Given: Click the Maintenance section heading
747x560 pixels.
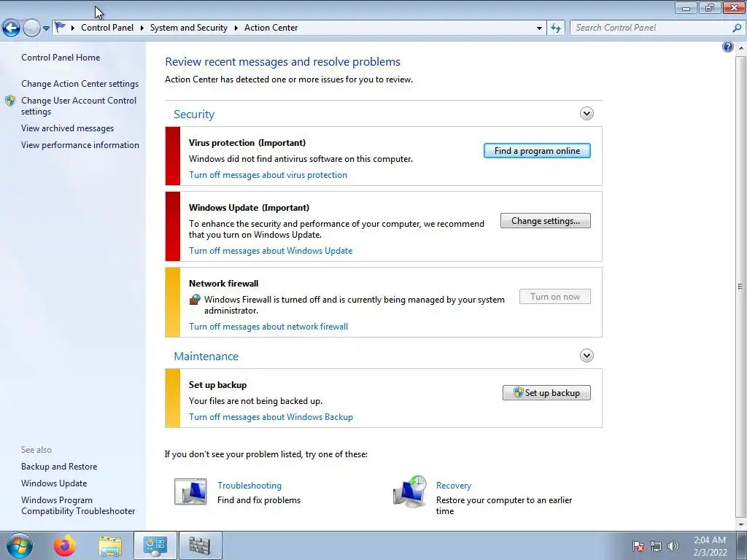Looking at the screenshot, I should point(206,356).
